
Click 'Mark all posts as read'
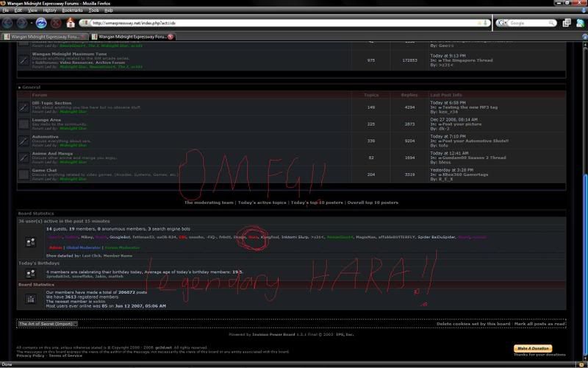pos(539,324)
